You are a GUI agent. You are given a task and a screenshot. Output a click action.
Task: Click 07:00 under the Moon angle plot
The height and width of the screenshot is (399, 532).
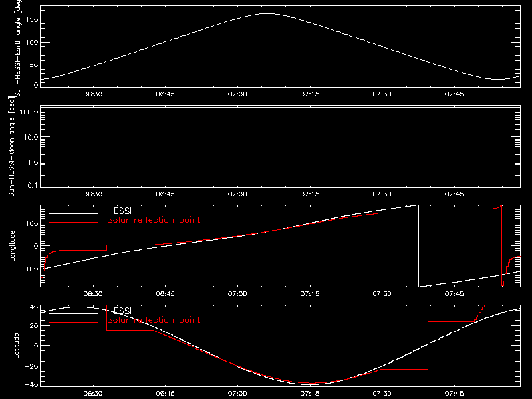[x=237, y=194]
